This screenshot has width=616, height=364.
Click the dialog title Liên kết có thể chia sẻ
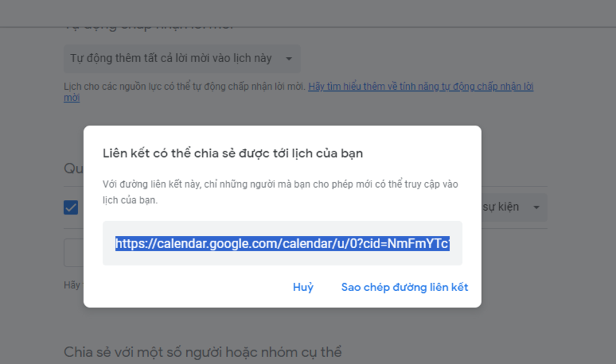coord(232,153)
